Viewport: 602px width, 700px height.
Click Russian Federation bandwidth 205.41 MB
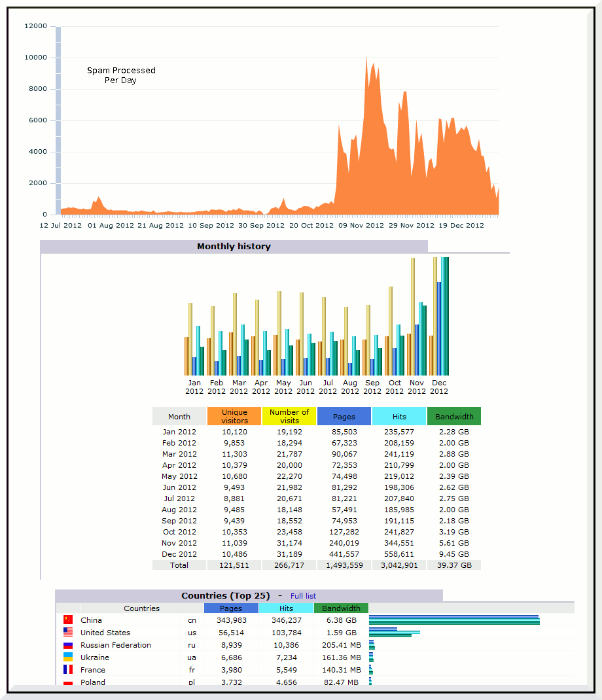tap(341, 645)
